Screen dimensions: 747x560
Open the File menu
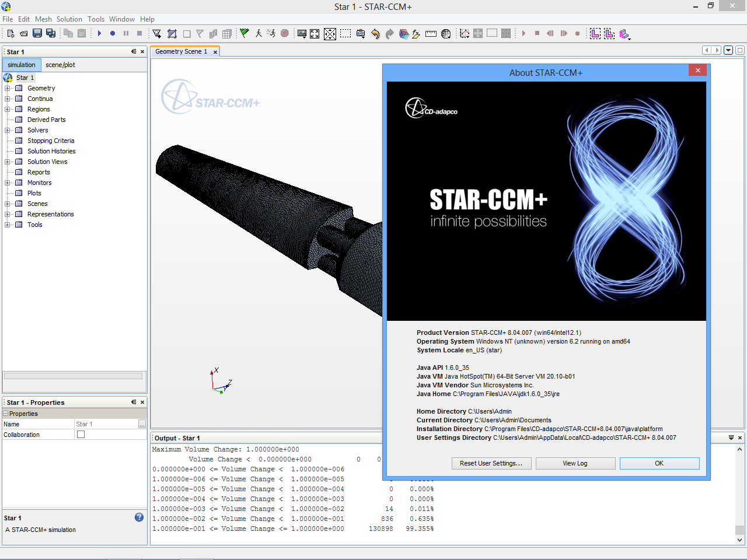(x=8, y=19)
